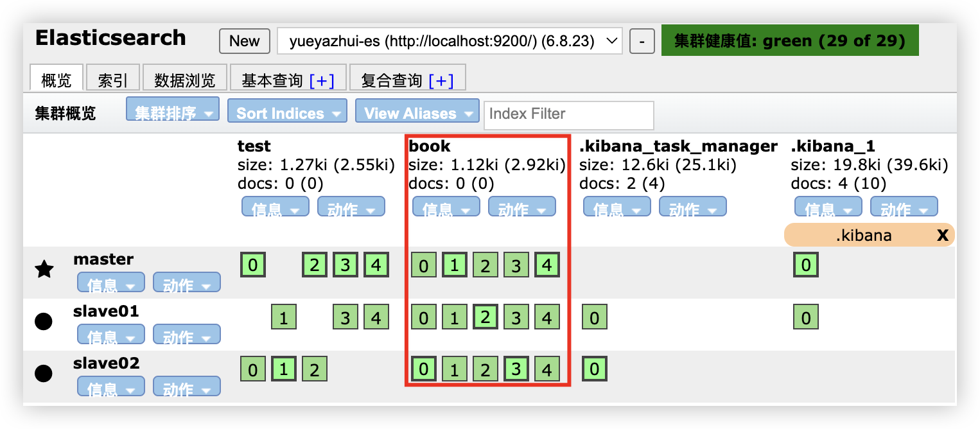980x429 pixels.
Task: Open 信息 menu for the slave01 node
Action: click(111, 335)
